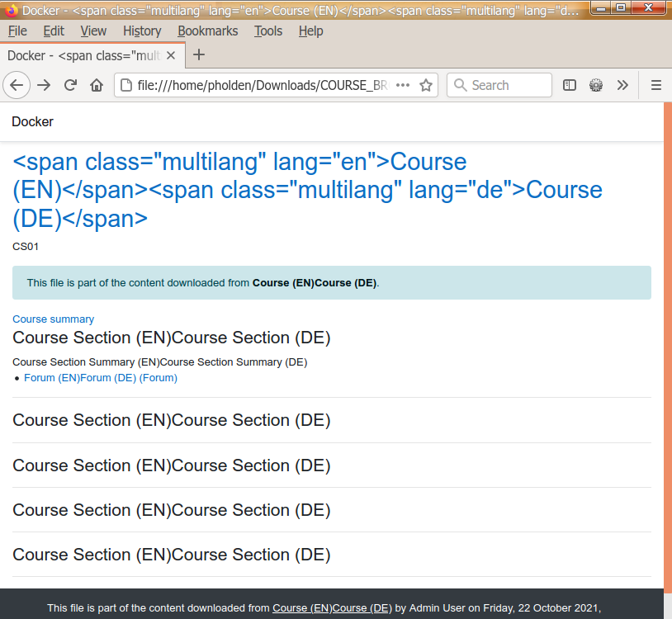
Task: Click the page vertical scrollbar
Action: [668, 347]
